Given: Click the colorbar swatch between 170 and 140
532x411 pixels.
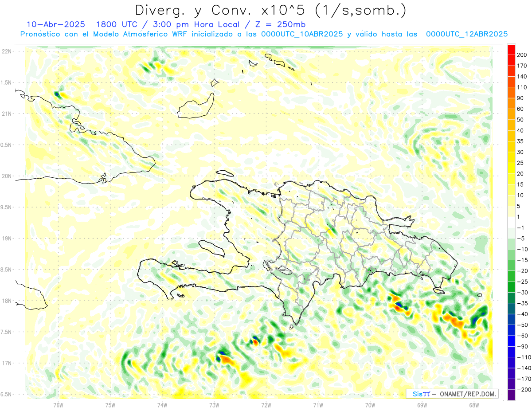Looking at the screenshot, I should tap(511, 71).
